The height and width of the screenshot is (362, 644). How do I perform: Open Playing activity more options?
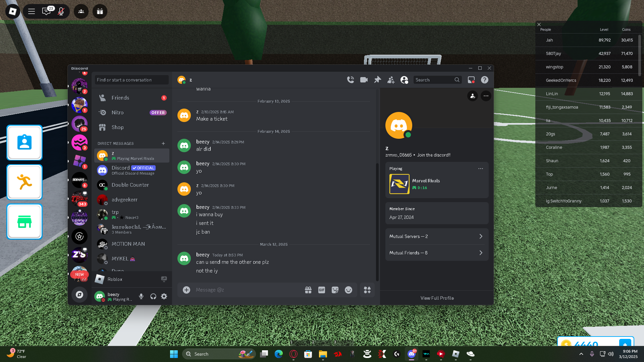pyautogui.click(x=481, y=169)
